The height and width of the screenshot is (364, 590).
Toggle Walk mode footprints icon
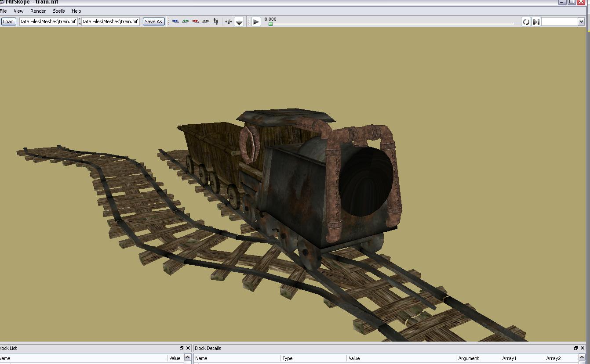216,22
